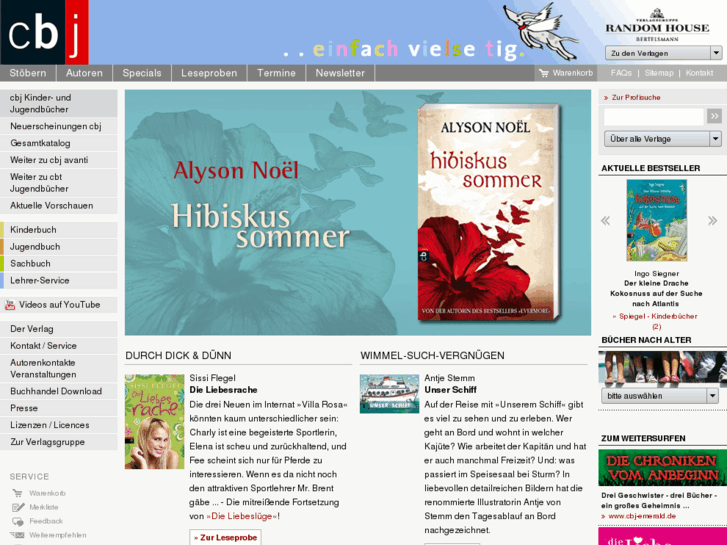Click the flying dog mascot image
The width and height of the screenshot is (727, 545).
pyautogui.click(x=541, y=30)
